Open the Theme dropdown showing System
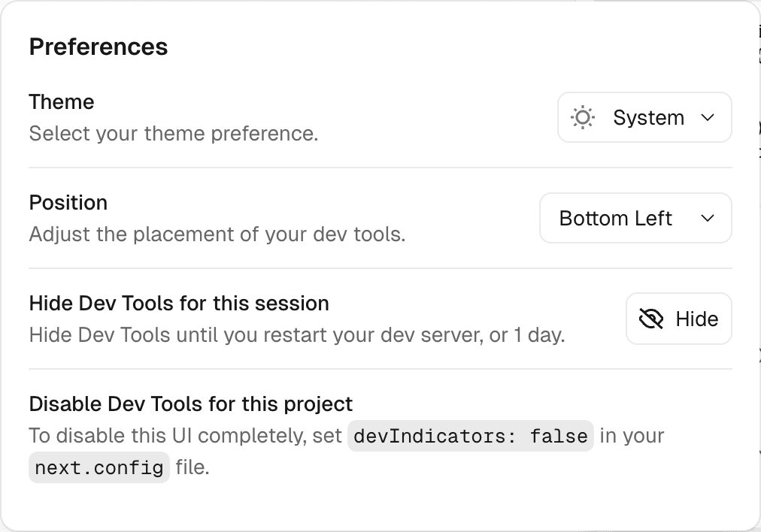 (644, 117)
